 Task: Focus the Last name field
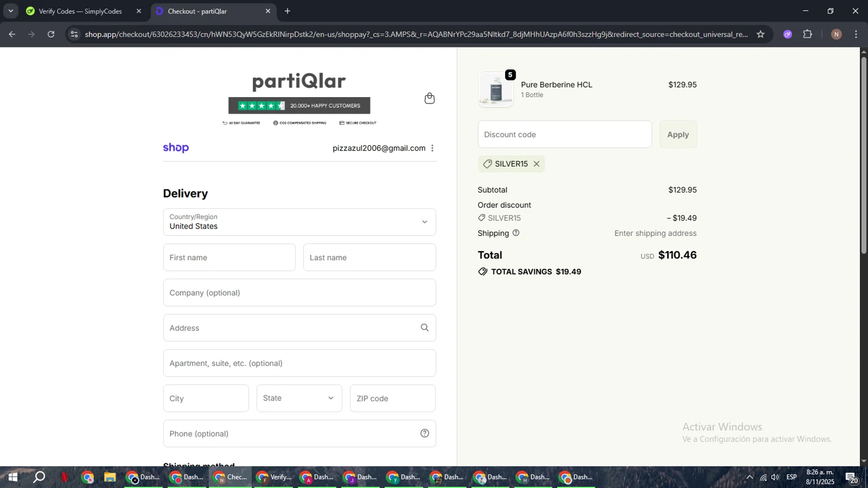pos(369,257)
